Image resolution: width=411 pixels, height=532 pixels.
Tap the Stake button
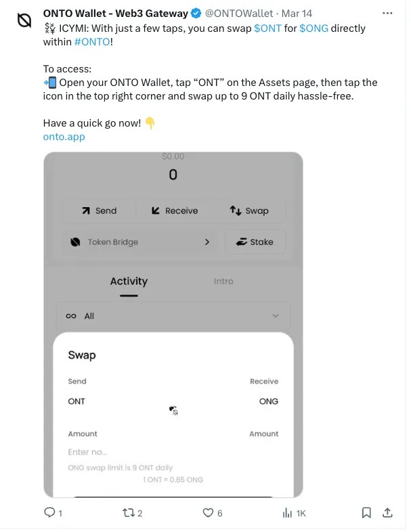[255, 242]
